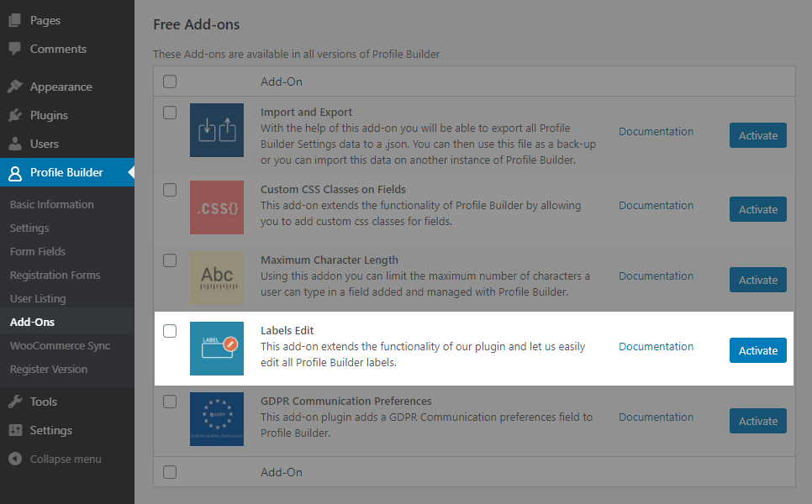
Task: Activate the Import and Export add-on
Action: [757, 135]
